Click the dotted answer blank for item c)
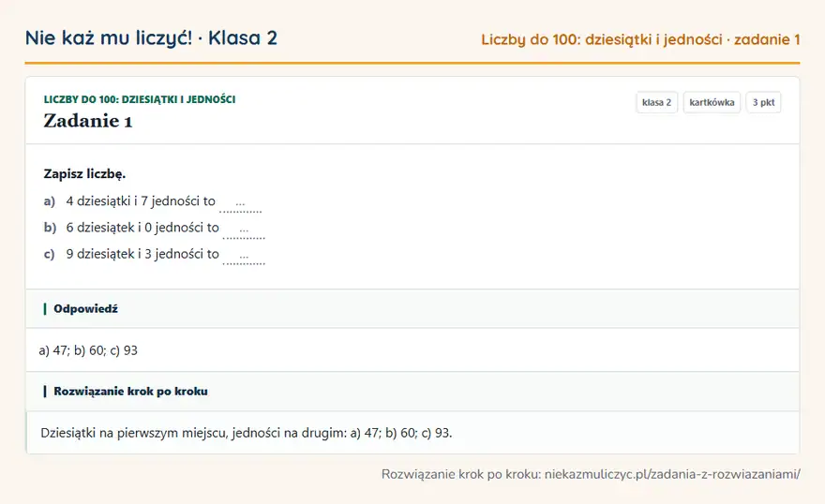The image size is (825, 504). tap(244, 258)
